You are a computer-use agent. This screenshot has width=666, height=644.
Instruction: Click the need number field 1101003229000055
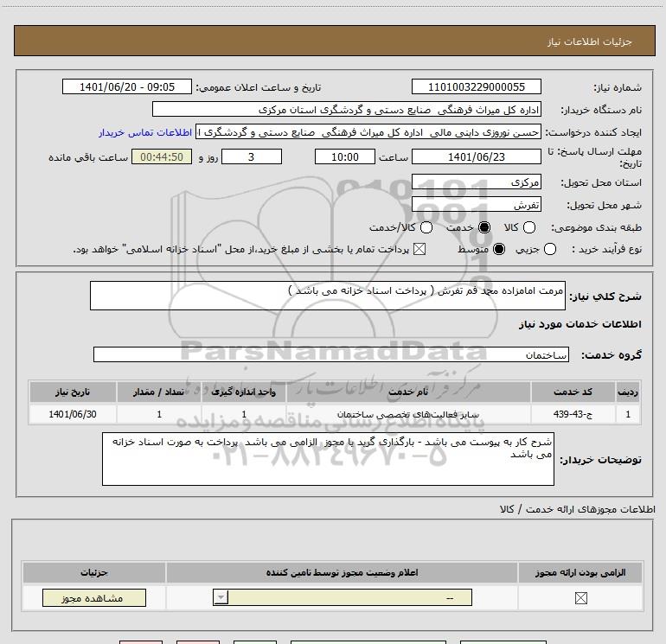click(476, 86)
